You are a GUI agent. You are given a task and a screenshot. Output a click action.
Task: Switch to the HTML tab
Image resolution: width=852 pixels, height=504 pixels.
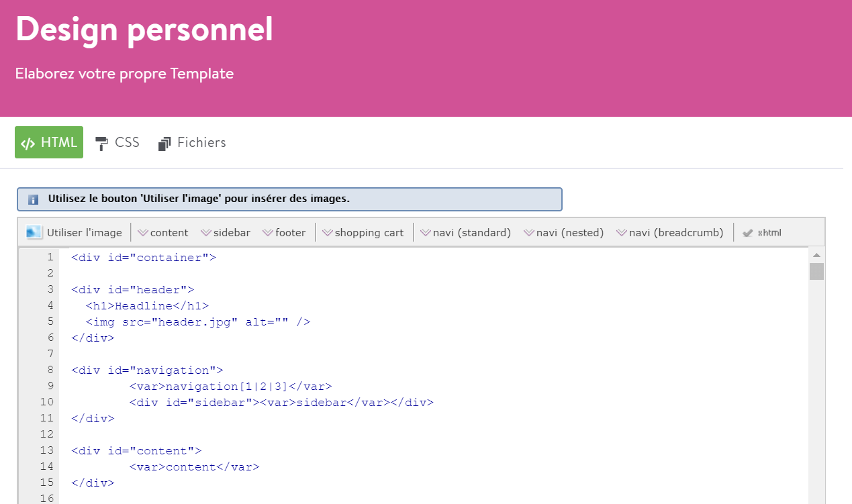click(x=49, y=142)
